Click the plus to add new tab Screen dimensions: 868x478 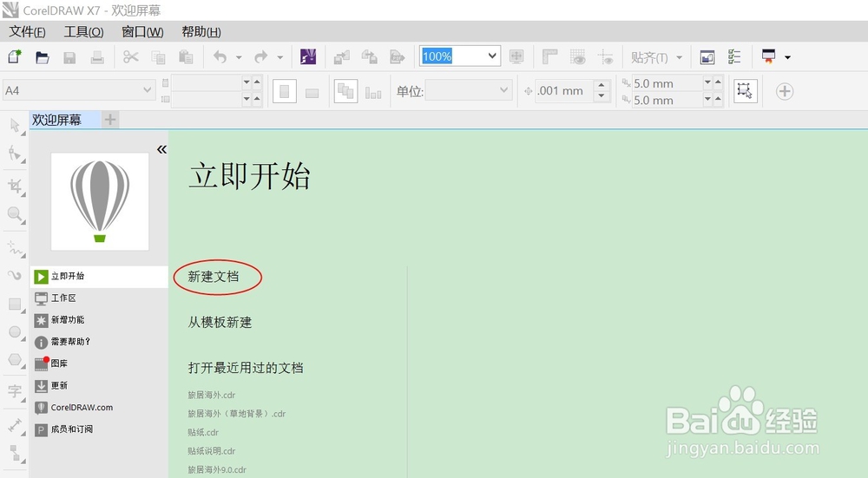point(110,120)
